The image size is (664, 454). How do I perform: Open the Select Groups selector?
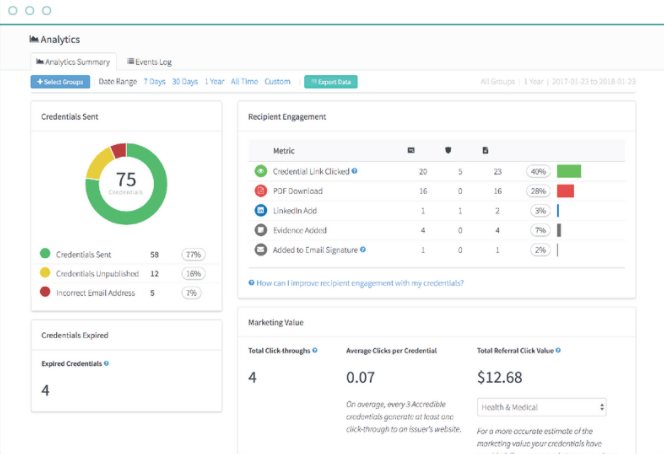click(60, 82)
